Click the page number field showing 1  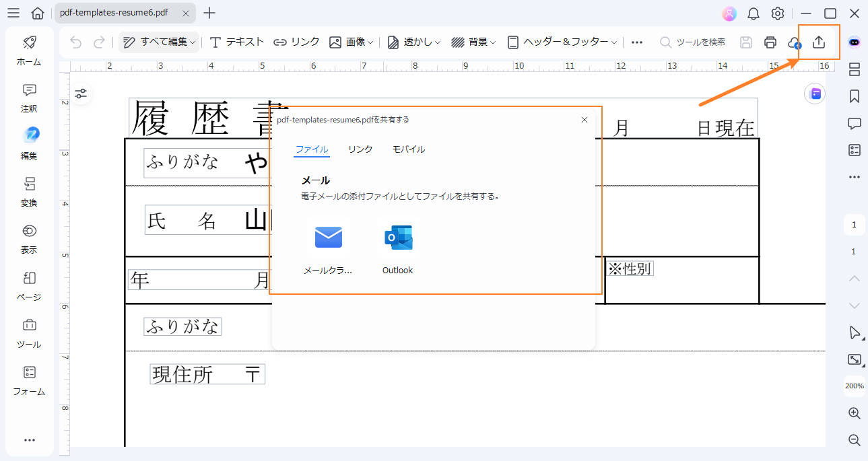(x=853, y=224)
